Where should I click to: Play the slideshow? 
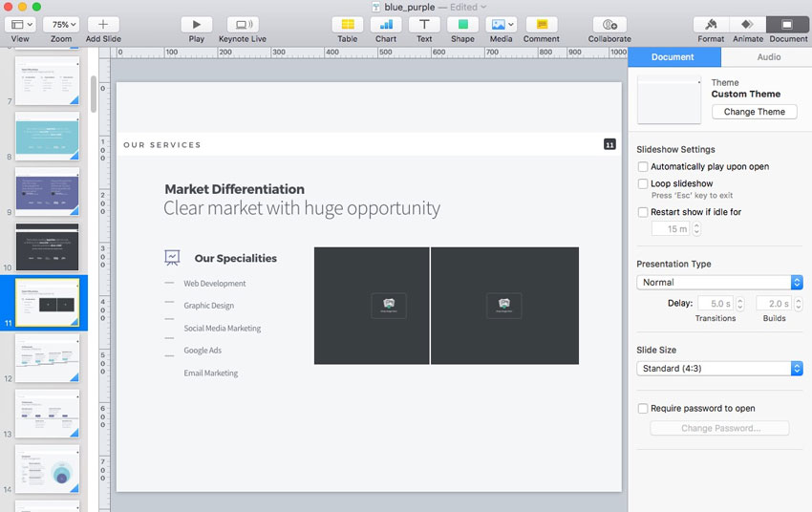196,24
